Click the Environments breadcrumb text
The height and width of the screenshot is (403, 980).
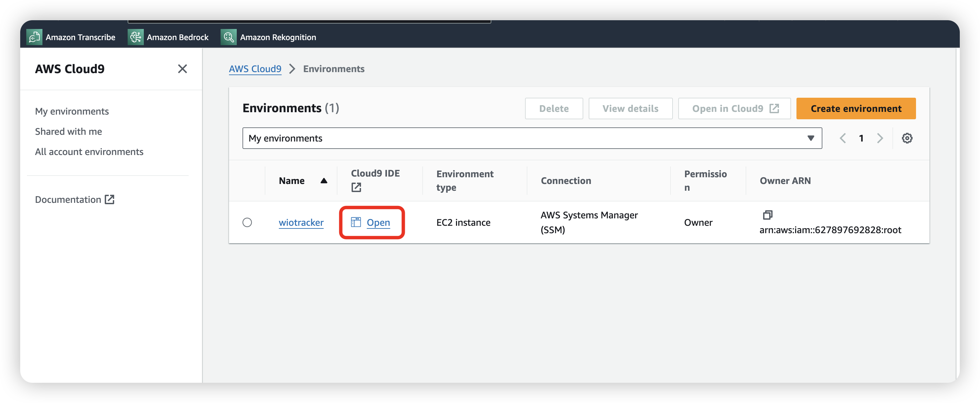pos(334,69)
